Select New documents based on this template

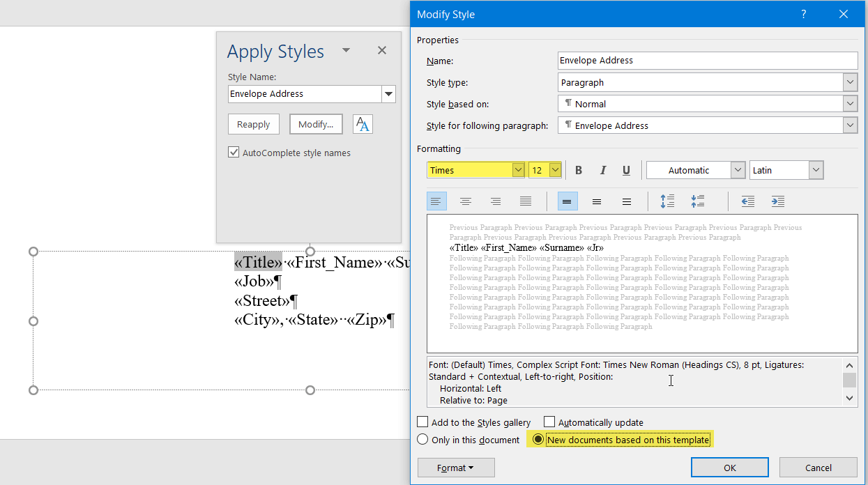(538, 440)
